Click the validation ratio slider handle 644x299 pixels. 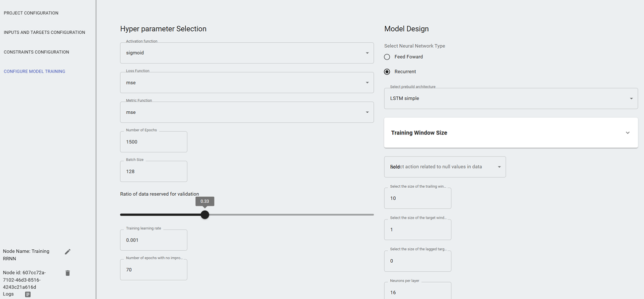205,215
